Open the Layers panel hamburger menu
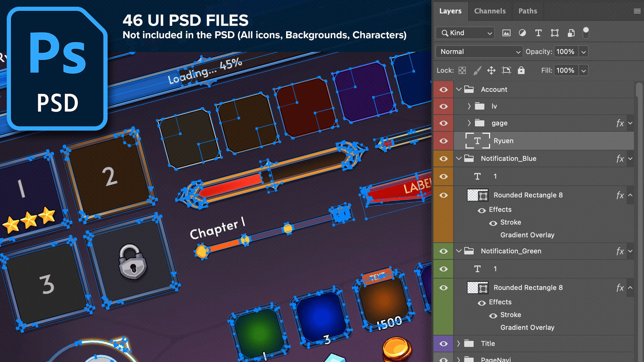The width and height of the screenshot is (644, 362). click(x=637, y=11)
